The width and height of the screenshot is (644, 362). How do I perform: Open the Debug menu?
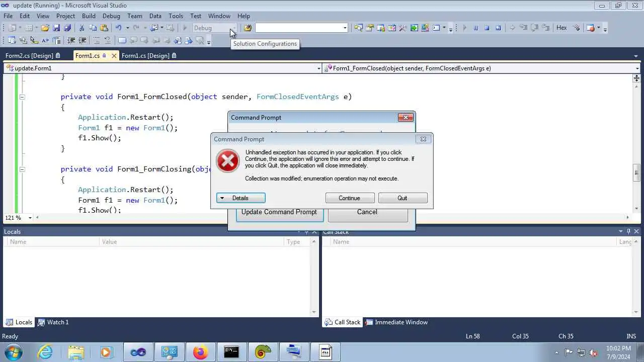coord(111,16)
